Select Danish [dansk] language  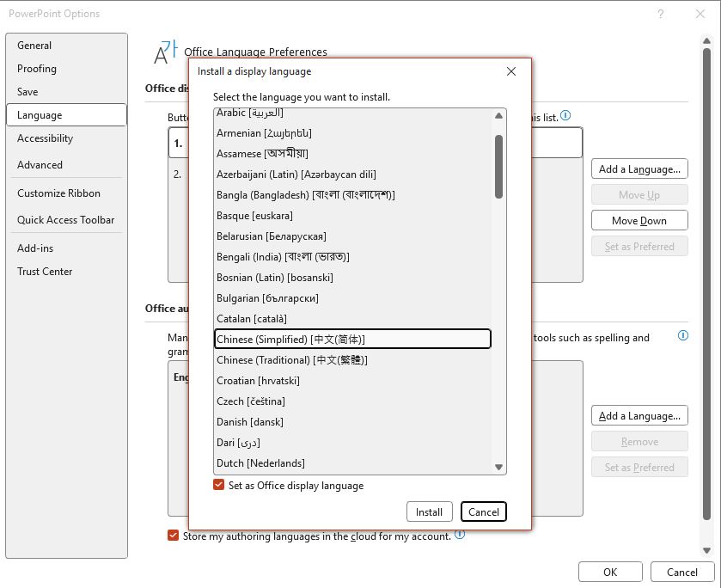tap(352, 422)
